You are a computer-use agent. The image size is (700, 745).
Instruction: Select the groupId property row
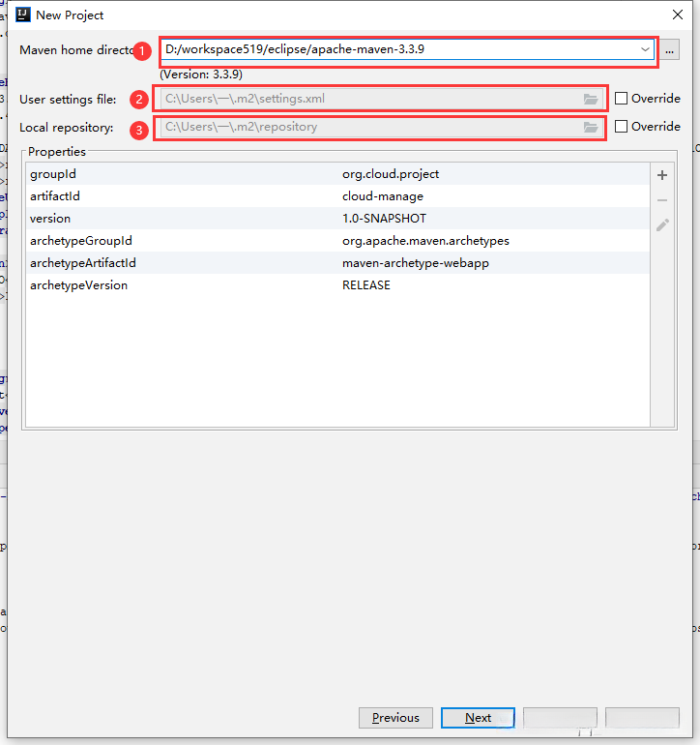click(337, 174)
